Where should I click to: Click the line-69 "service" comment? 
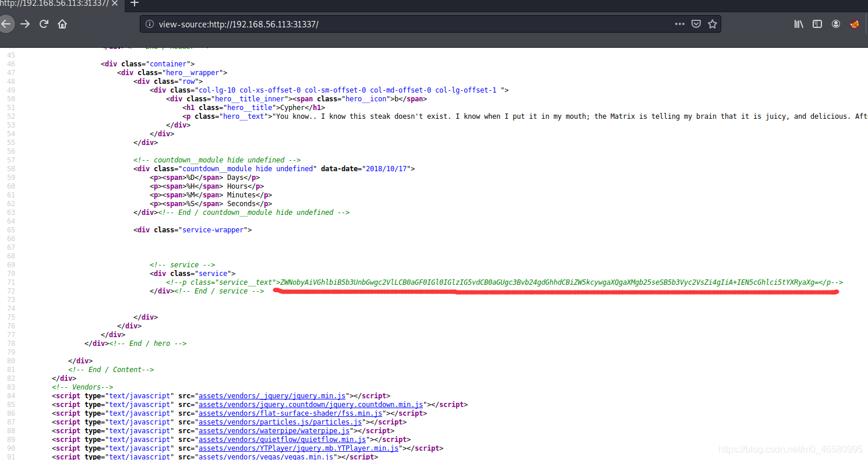pyautogui.click(x=182, y=265)
